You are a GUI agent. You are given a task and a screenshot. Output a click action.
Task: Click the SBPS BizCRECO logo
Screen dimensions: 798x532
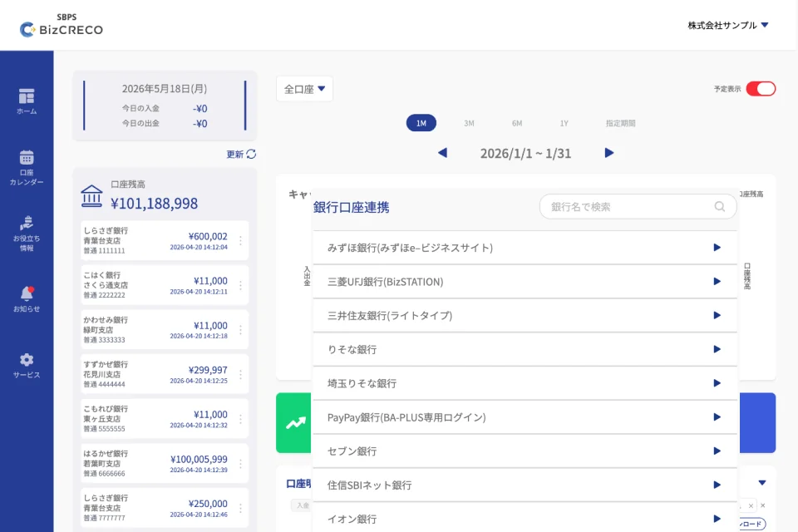click(61, 26)
